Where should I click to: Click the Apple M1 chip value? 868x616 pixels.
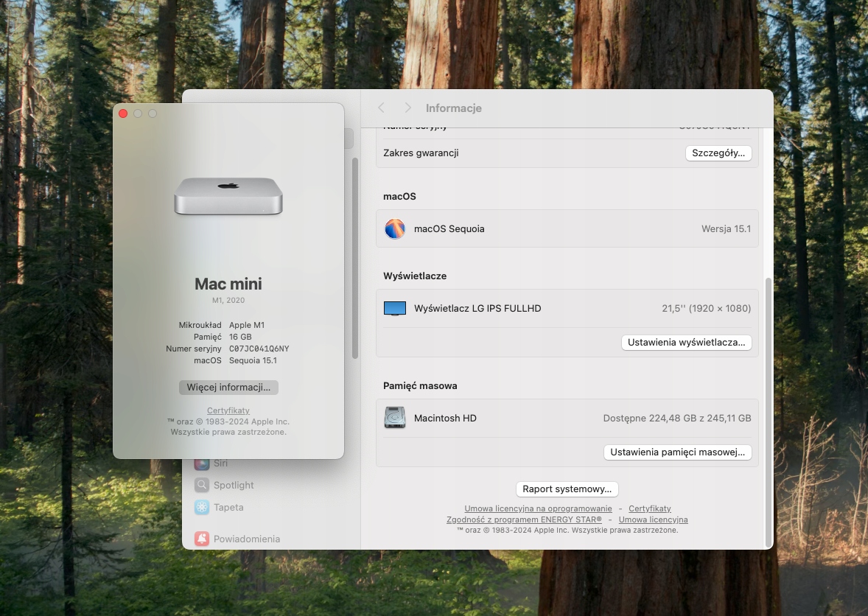(x=247, y=325)
